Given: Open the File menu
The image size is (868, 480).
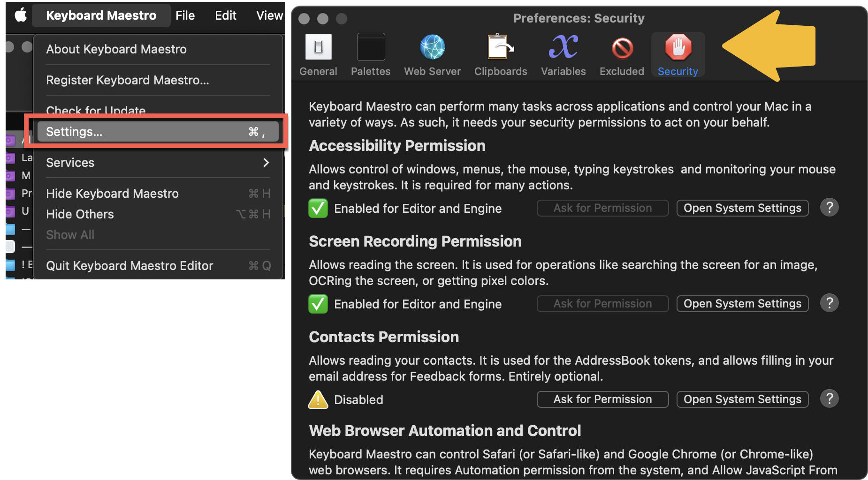Looking at the screenshot, I should pos(185,15).
